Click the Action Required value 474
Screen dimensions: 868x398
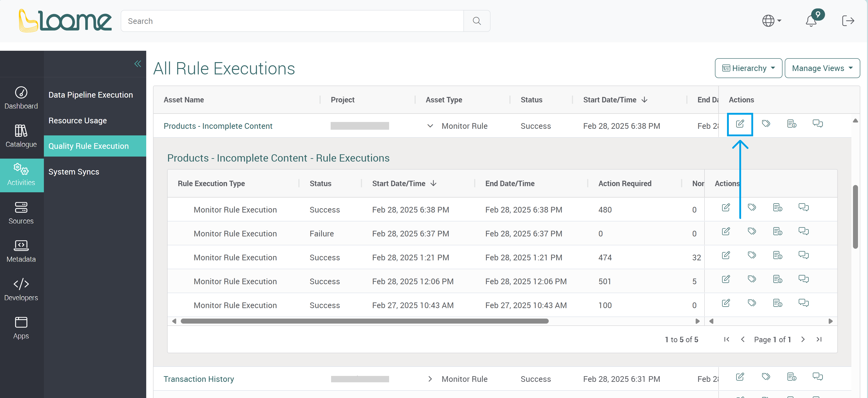click(x=605, y=257)
